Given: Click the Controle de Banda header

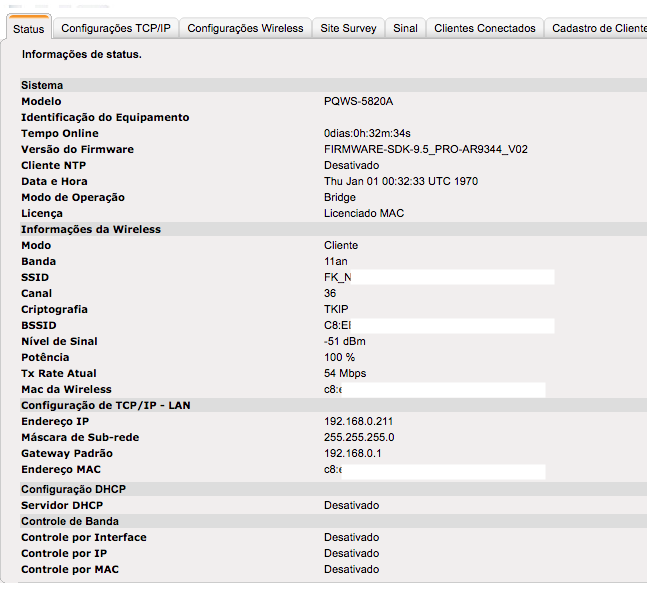Looking at the screenshot, I should click(70, 522).
